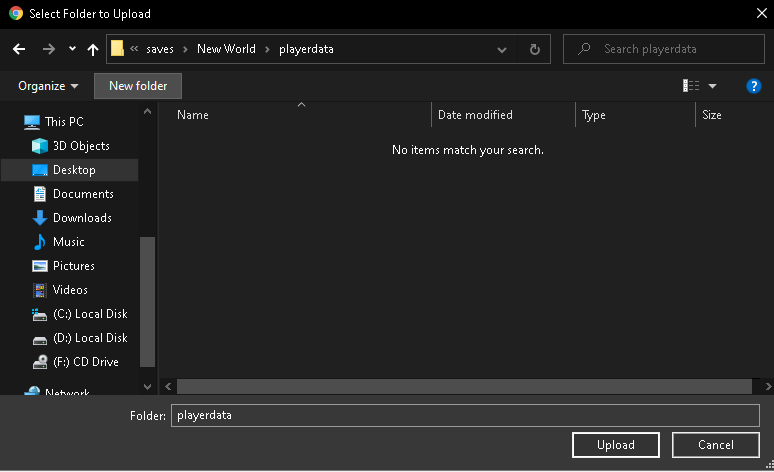The image size is (774, 472).
Task: Open 3D Objects folder
Action: (x=81, y=146)
